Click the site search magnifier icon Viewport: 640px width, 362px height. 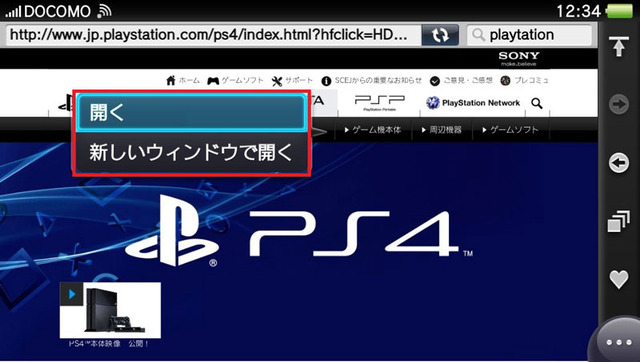[x=537, y=103]
